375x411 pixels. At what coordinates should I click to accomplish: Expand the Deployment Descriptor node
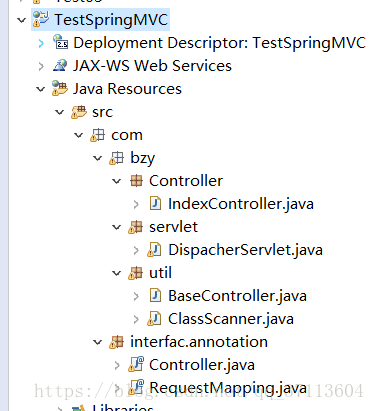click(41, 43)
